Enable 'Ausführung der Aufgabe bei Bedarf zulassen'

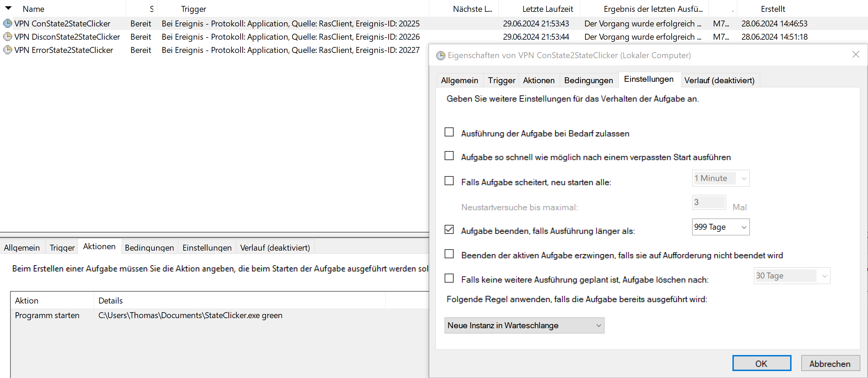(x=449, y=132)
